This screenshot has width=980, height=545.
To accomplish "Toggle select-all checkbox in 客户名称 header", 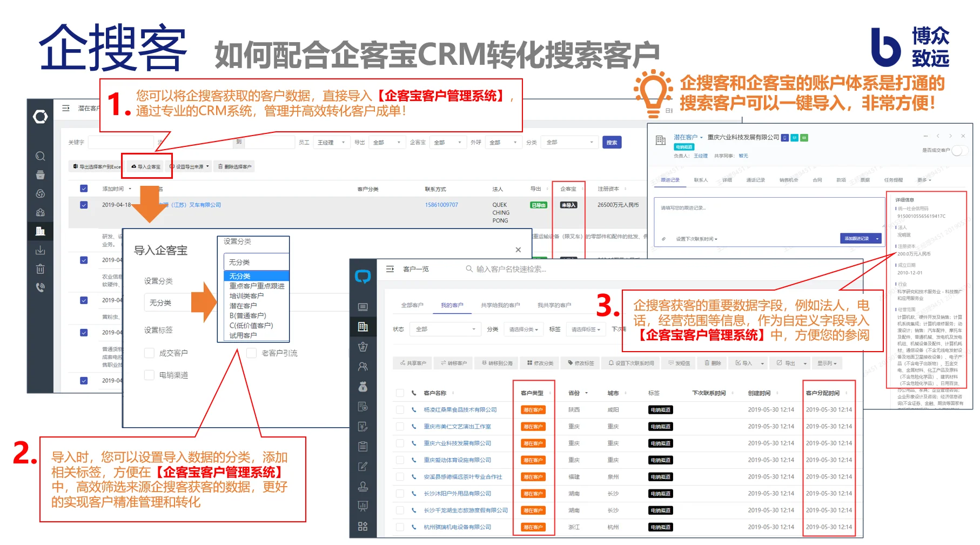I will [400, 393].
